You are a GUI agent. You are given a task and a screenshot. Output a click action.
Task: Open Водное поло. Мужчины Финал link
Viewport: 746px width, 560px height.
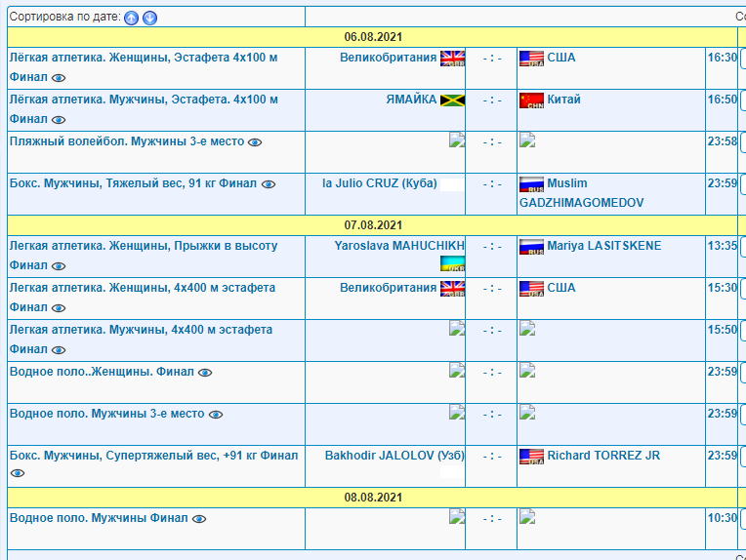tap(99, 518)
